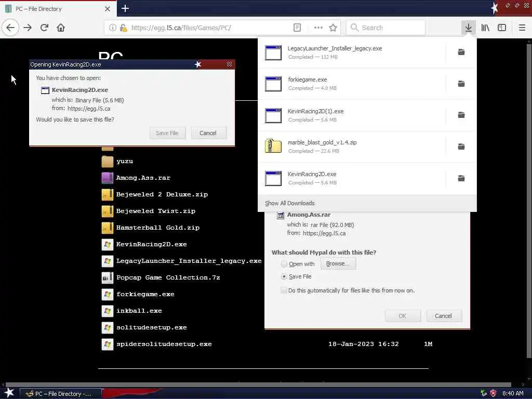Click PC – File Directory taskbar button
Screen dimensions: 532x399
coord(60,394)
